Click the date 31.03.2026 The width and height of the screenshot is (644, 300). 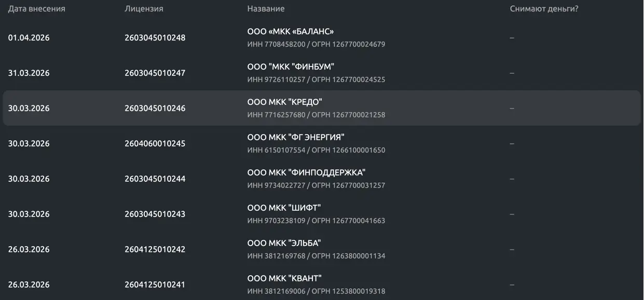click(x=29, y=73)
